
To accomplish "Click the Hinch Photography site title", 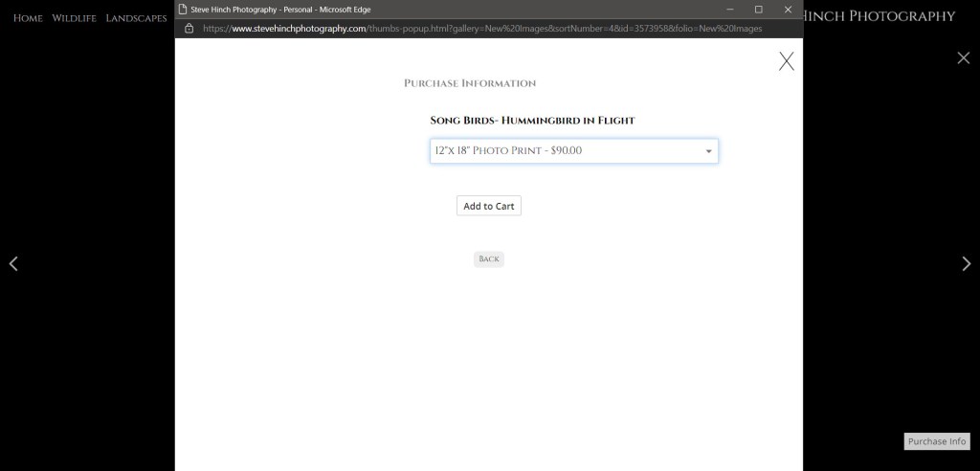I will point(880,16).
